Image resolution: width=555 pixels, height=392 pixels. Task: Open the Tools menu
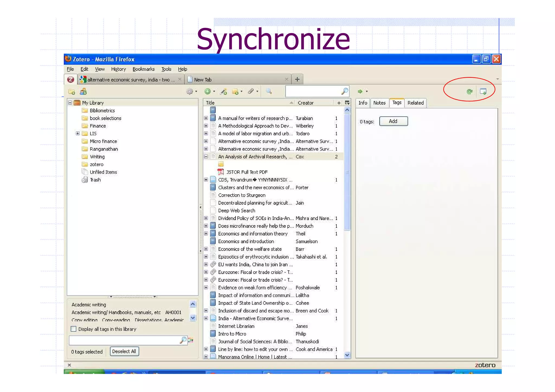[x=166, y=69]
